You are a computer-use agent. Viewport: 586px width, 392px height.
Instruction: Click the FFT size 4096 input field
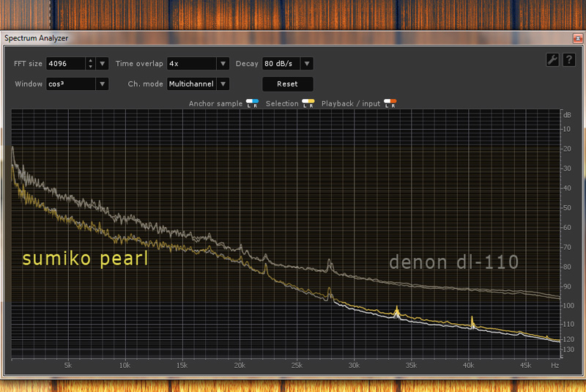click(65, 64)
